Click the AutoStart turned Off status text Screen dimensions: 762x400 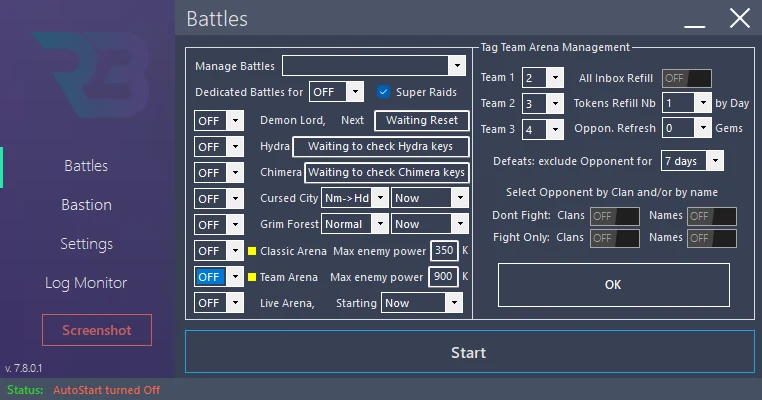tap(106, 390)
